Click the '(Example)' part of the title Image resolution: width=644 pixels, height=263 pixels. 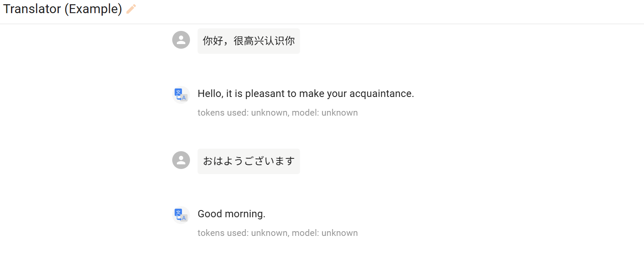point(93,9)
